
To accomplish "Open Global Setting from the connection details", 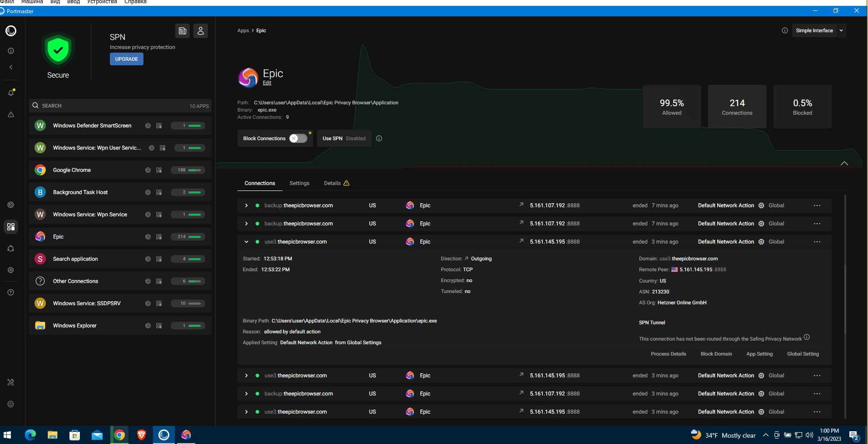I will (803, 354).
